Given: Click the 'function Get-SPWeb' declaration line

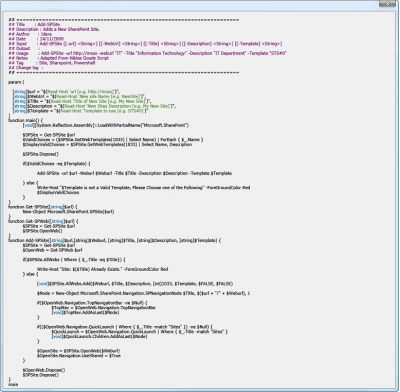Looking at the screenshot, I should (43, 221).
